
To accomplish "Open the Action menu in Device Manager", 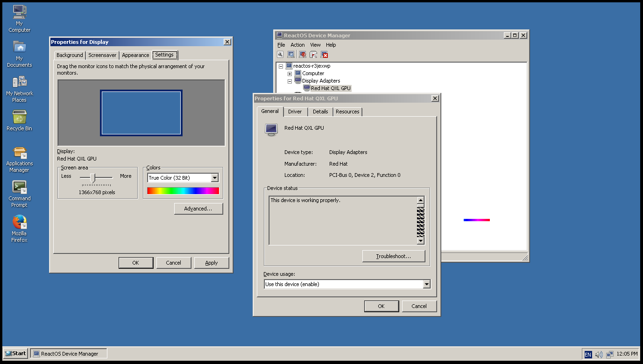I will point(297,45).
